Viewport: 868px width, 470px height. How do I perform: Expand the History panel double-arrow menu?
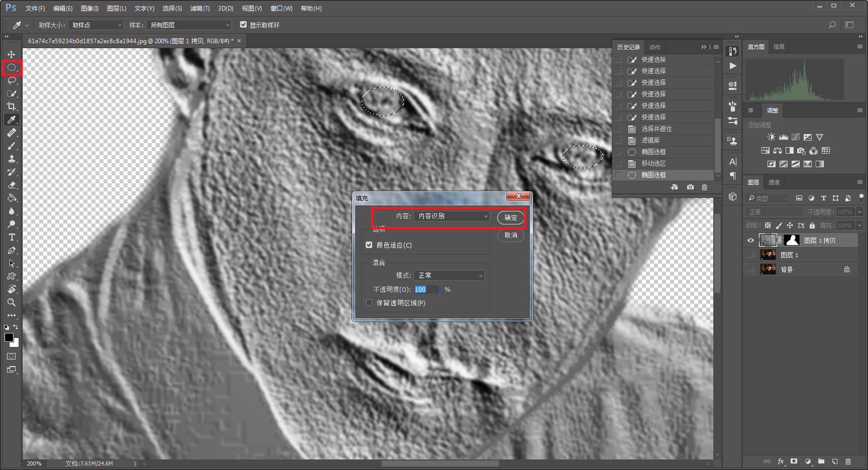click(x=704, y=47)
